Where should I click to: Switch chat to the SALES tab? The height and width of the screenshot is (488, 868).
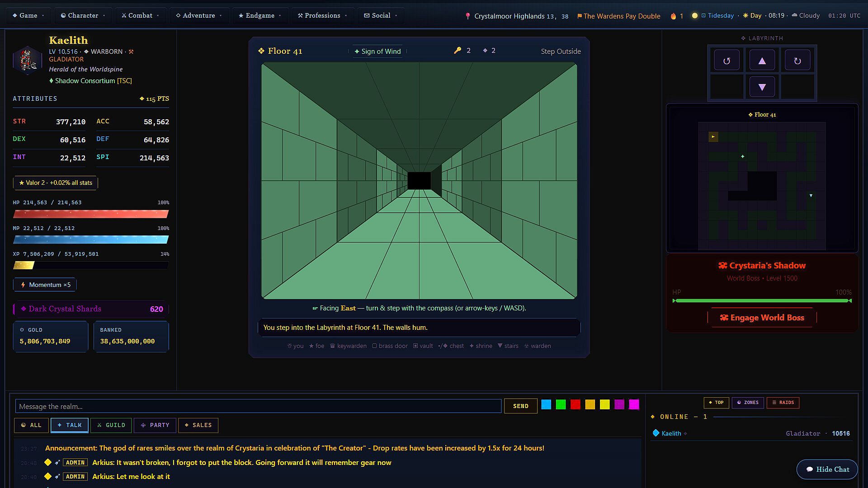[198, 425]
